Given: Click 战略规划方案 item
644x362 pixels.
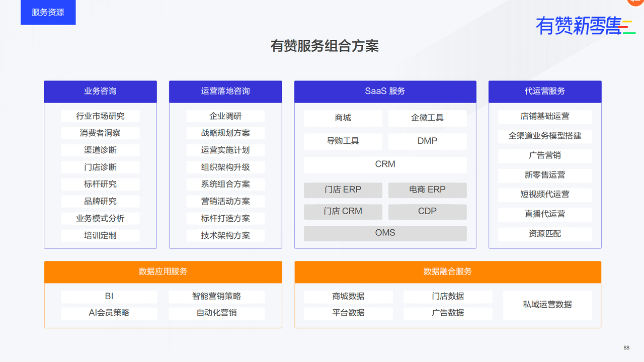Looking at the screenshot, I should coord(225,133).
